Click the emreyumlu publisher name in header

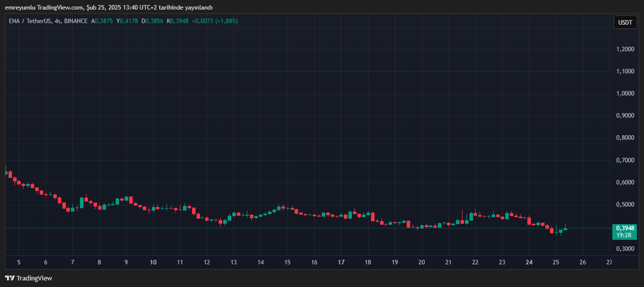20,7
